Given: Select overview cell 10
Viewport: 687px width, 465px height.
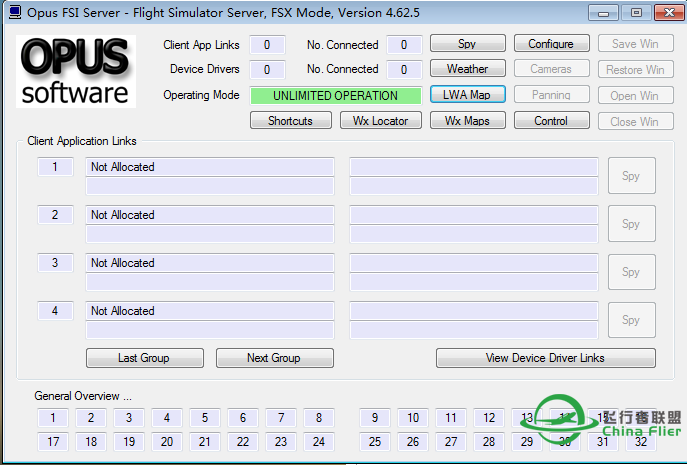Looking at the screenshot, I should 413,418.
